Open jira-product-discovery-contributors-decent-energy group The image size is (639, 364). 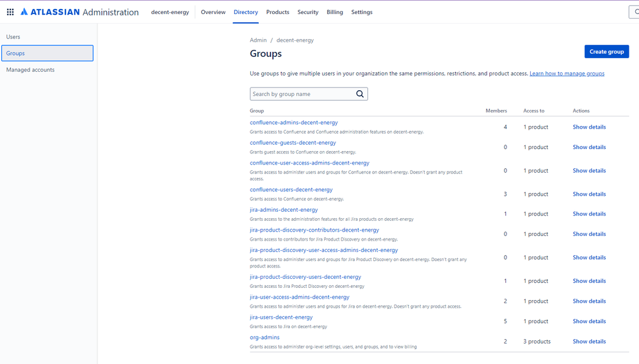tap(314, 230)
